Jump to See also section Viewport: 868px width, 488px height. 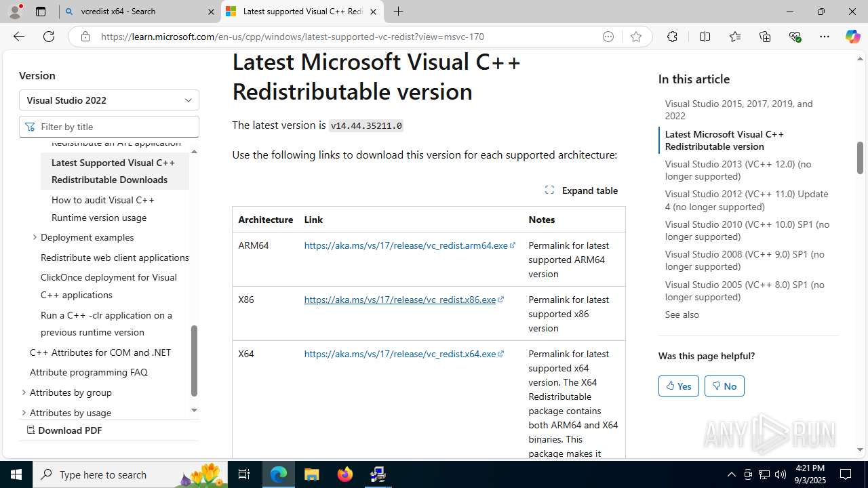coord(682,314)
